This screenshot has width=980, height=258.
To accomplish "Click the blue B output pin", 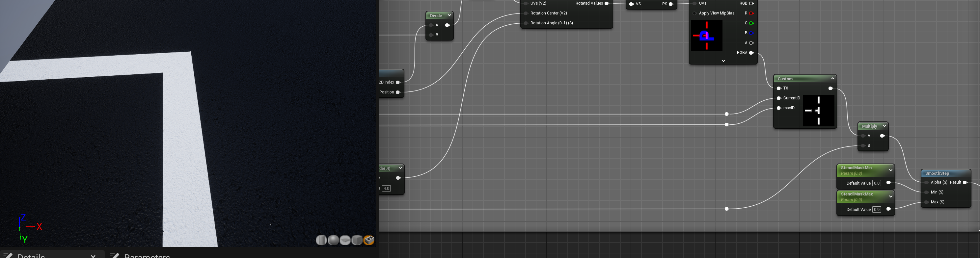I will coord(751,33).
